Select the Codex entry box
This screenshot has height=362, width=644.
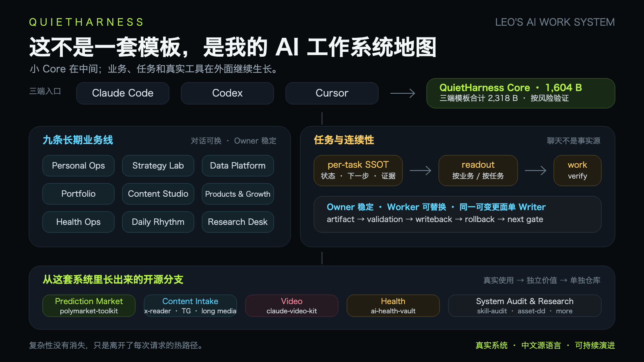pyautogui.click(x=227, y=93)
